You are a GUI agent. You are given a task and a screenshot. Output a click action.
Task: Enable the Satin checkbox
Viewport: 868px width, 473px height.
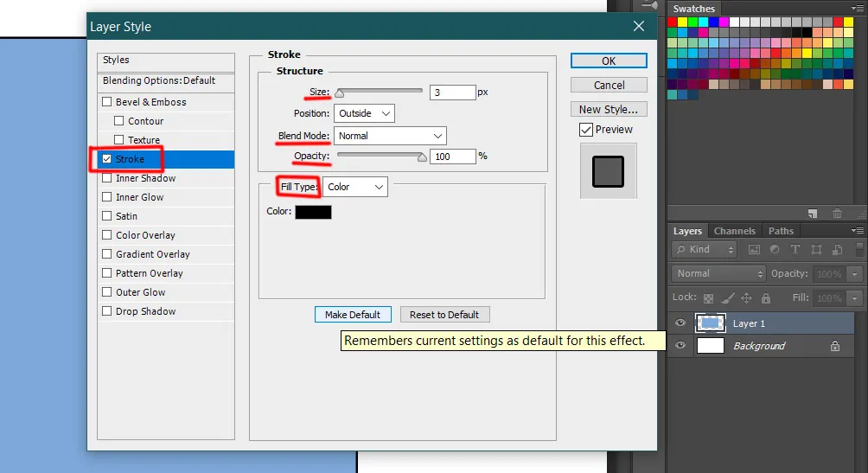[107, 216]
